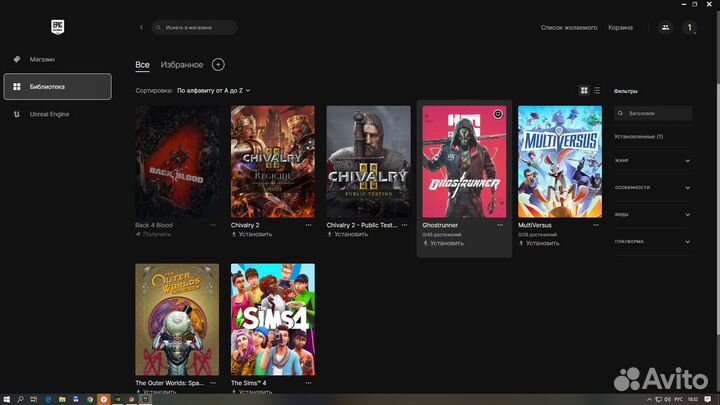Focus the store search field
Viewport: 720px width, 405px height.
coord(194,28)
